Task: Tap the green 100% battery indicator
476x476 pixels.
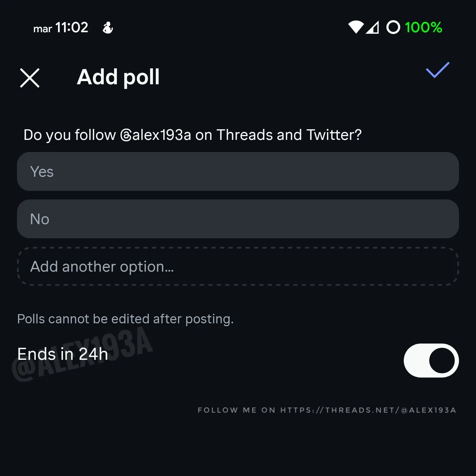Action: tap(424, 28)
